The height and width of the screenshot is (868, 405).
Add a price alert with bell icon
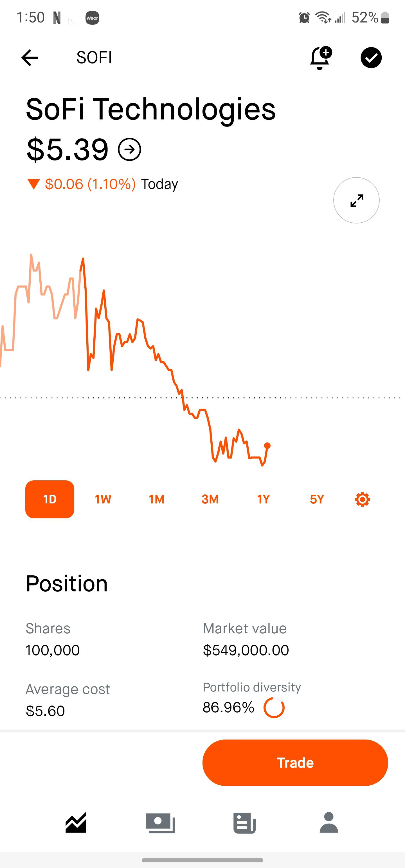coord(320,58)
